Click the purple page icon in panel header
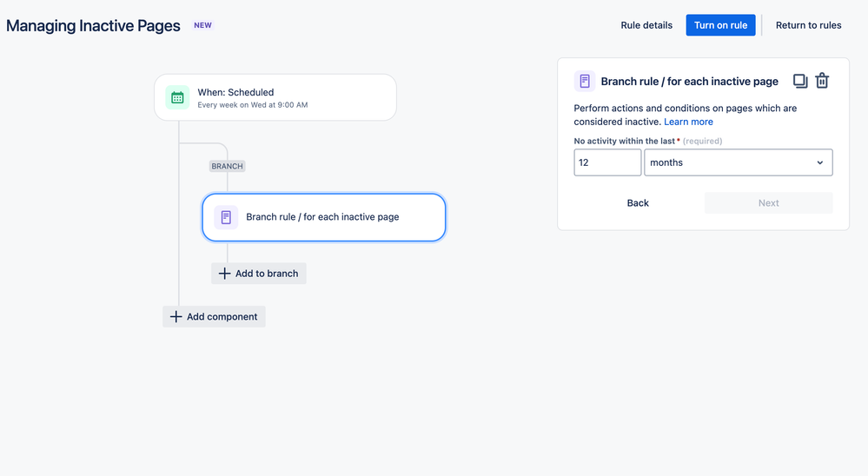 click(585, 82)
